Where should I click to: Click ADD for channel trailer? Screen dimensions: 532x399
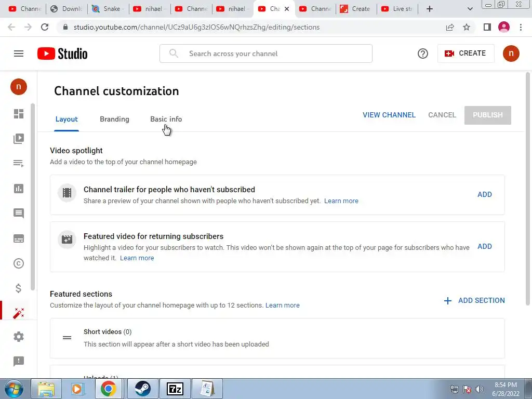click(485, 194)
